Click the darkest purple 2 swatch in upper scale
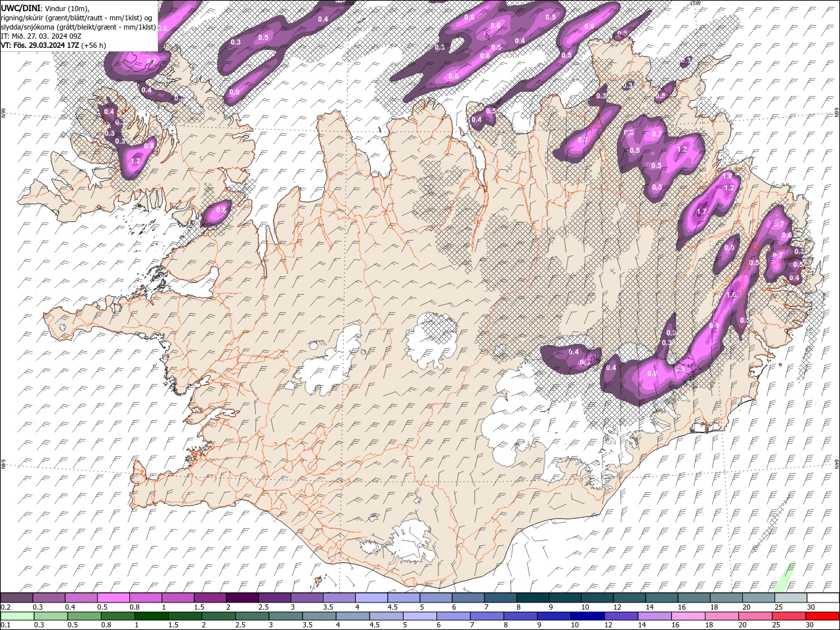 point(242,598)
